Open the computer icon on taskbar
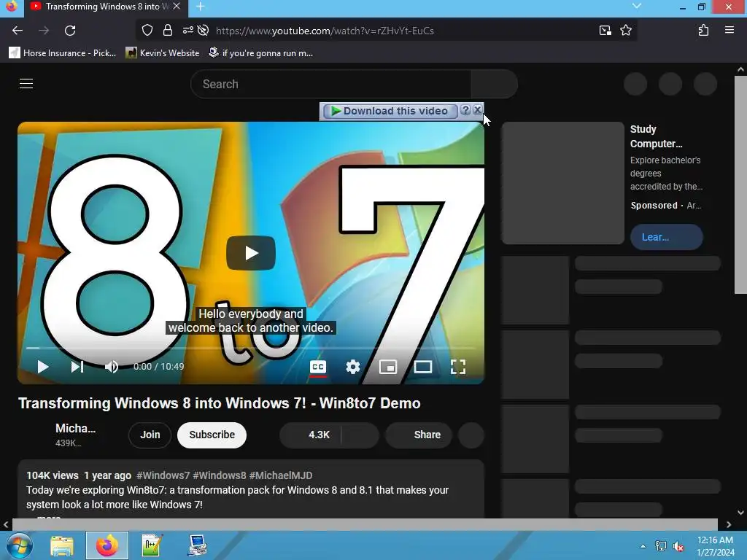 (x=197, y=545)
